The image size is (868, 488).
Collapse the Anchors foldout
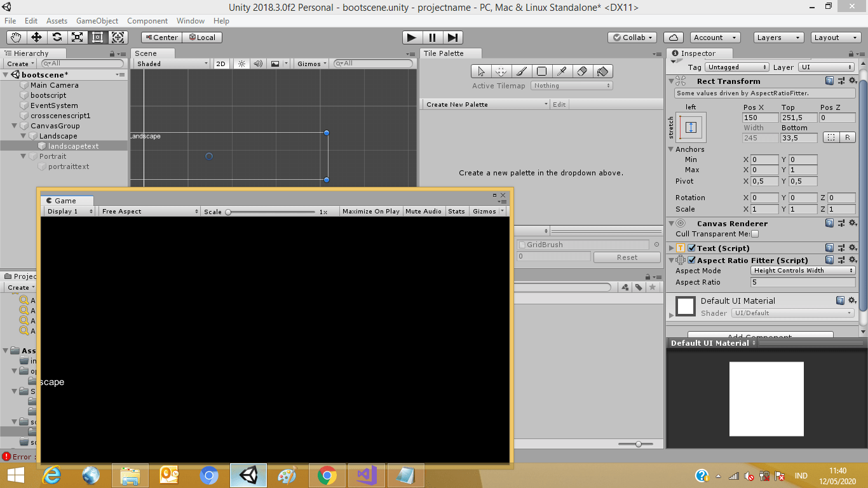671,149
